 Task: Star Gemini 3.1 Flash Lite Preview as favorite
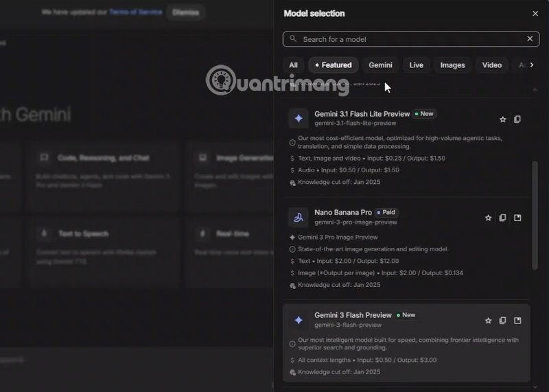click(x=503, y=119)
